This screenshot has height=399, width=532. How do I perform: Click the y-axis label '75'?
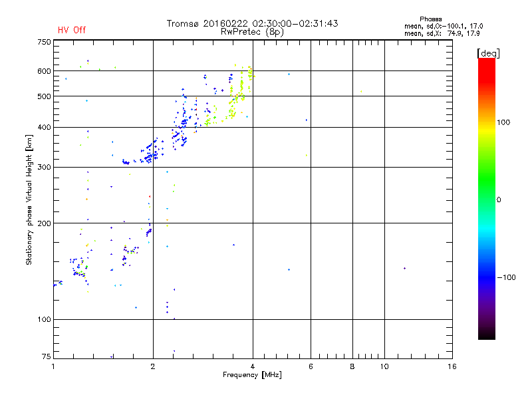click(47, 356)
